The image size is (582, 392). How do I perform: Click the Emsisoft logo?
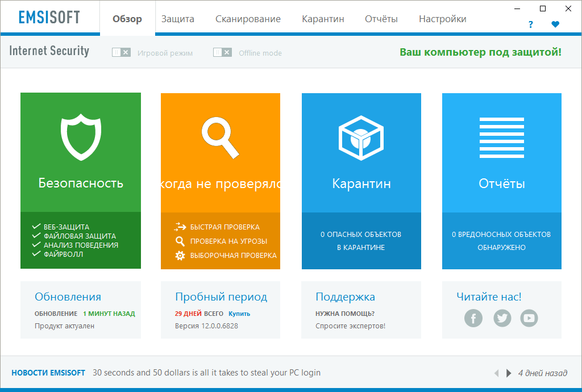49,17
